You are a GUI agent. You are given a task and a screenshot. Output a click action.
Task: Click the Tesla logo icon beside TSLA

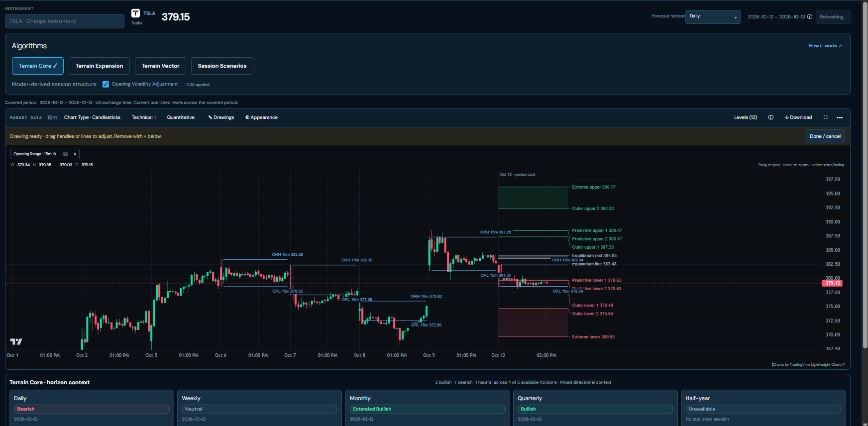click(x=135, y=13)
